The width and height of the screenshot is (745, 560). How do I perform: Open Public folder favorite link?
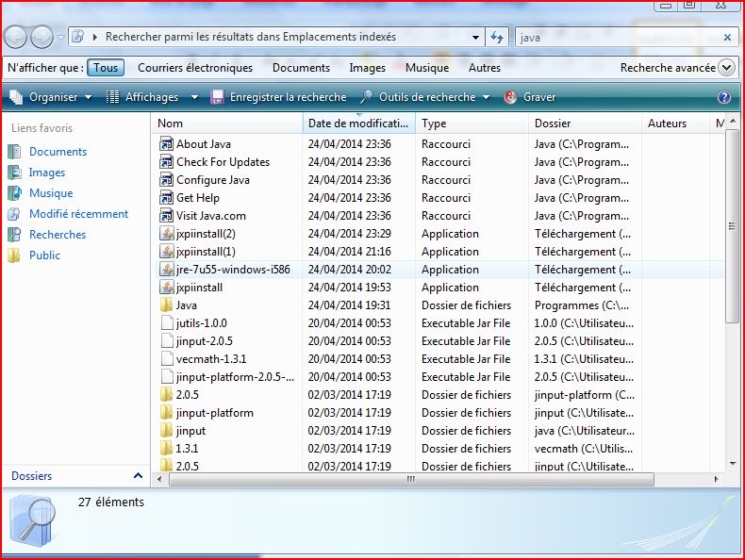[44, 255]
